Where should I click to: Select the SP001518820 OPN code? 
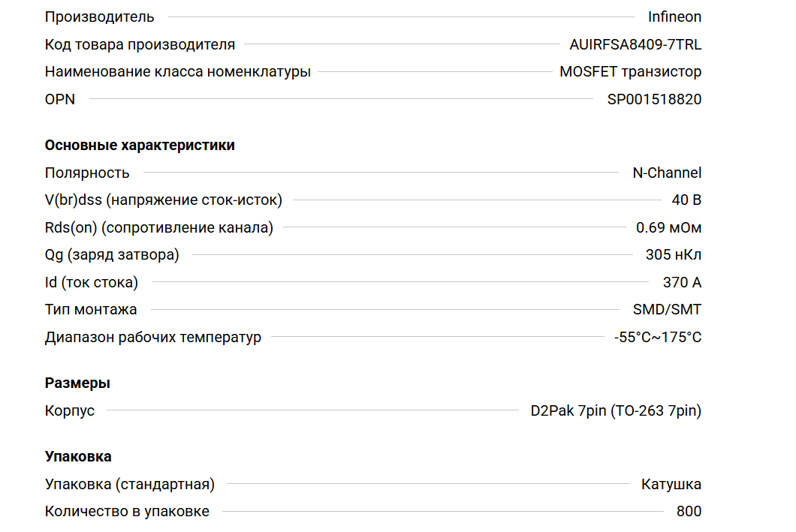pyautogui.click(x=654, y=99)
